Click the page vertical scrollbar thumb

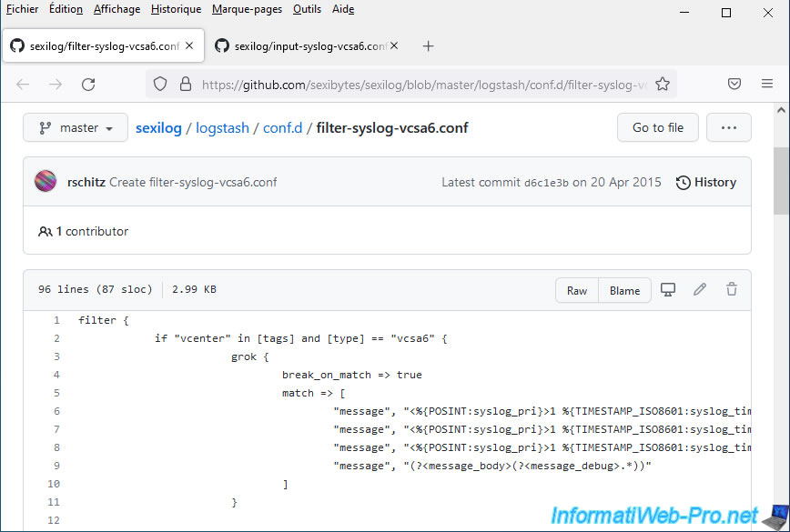coord(781,181)
